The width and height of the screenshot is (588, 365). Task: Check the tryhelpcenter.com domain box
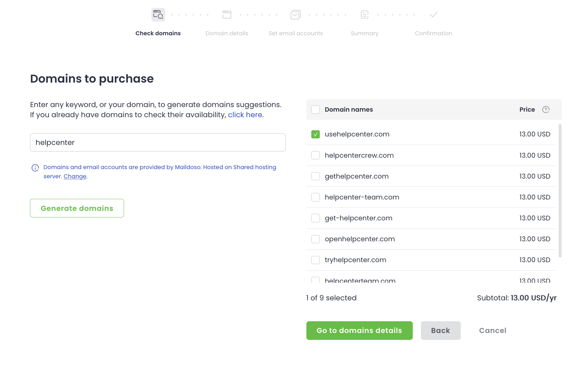(x=316, y=260)
